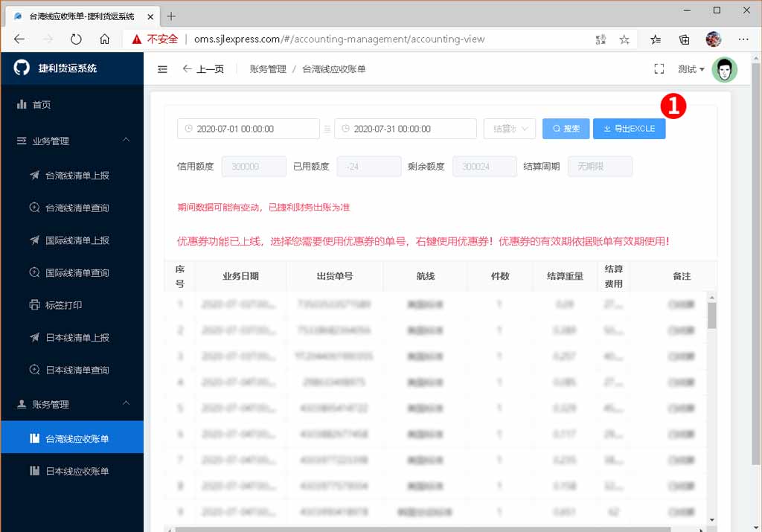This screenshot has height=532, width=762.
Task: Open 日本线应收账单 menu item
Action: click(x=72, y=471)
